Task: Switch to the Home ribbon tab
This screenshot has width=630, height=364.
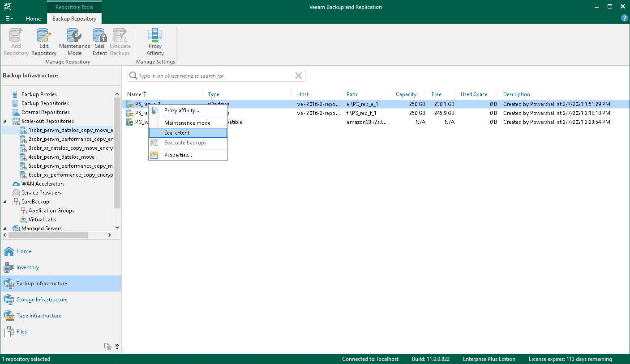Action: pos(34,19)
